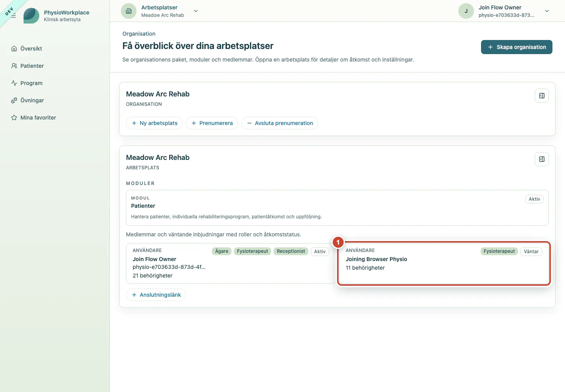The height and width of the screenshot is (392, 565).
Task: Click Join Flow Owner's Fysioterapeut tag
Action: pyautogui.click(x=253, y=251)
